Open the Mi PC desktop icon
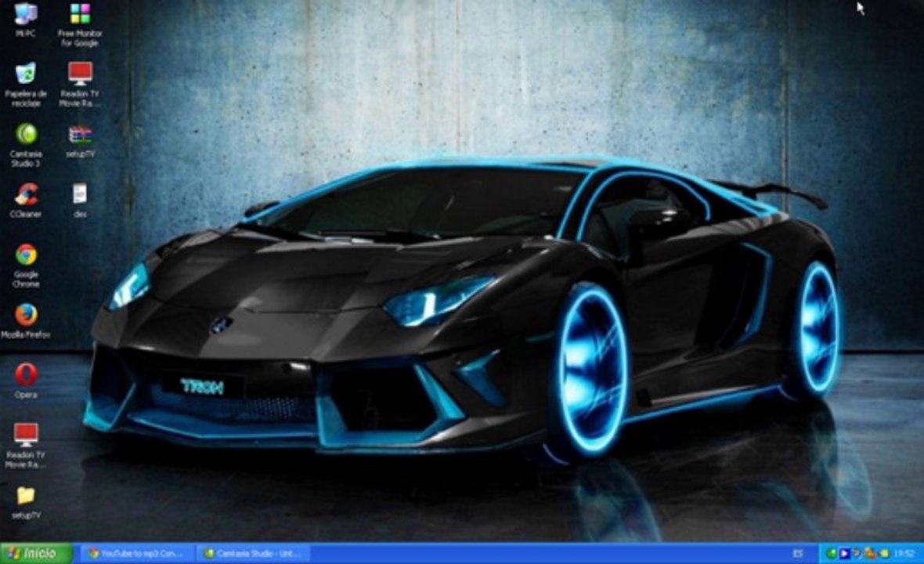 25,20
